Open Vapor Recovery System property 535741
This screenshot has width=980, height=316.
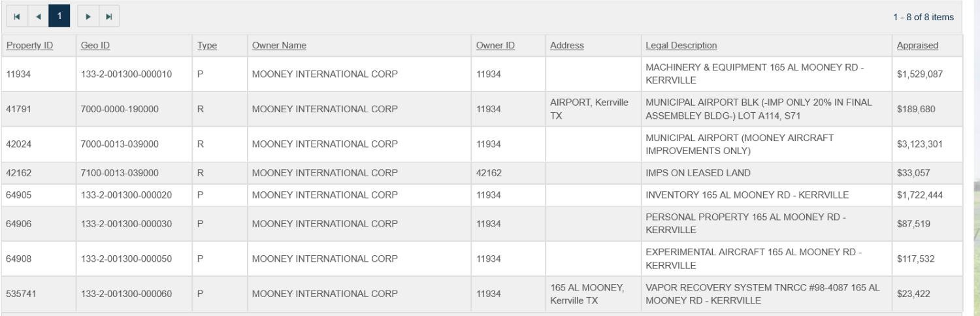(22, 294)
